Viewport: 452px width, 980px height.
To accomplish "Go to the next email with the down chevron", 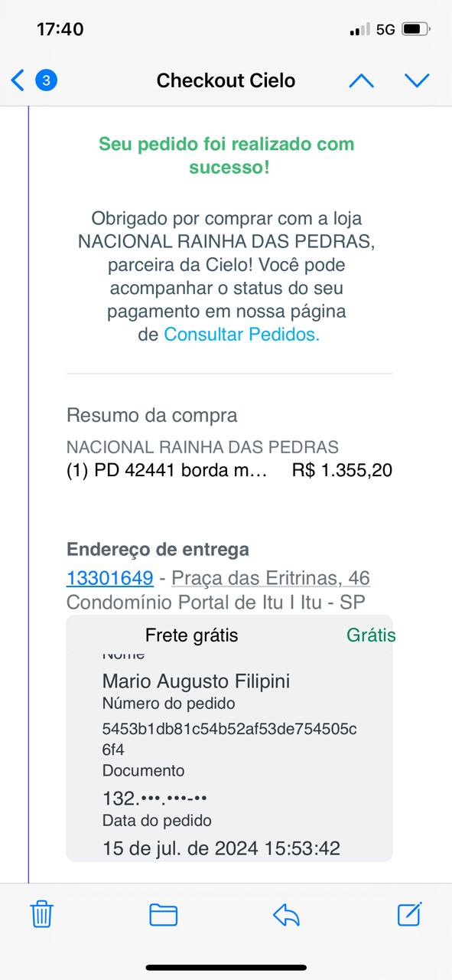I will 417,80.
